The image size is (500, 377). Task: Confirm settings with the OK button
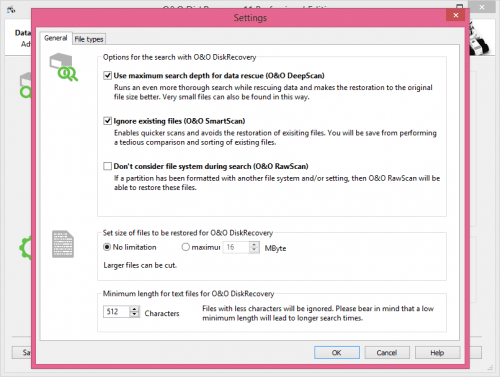(x=337, y=353)
